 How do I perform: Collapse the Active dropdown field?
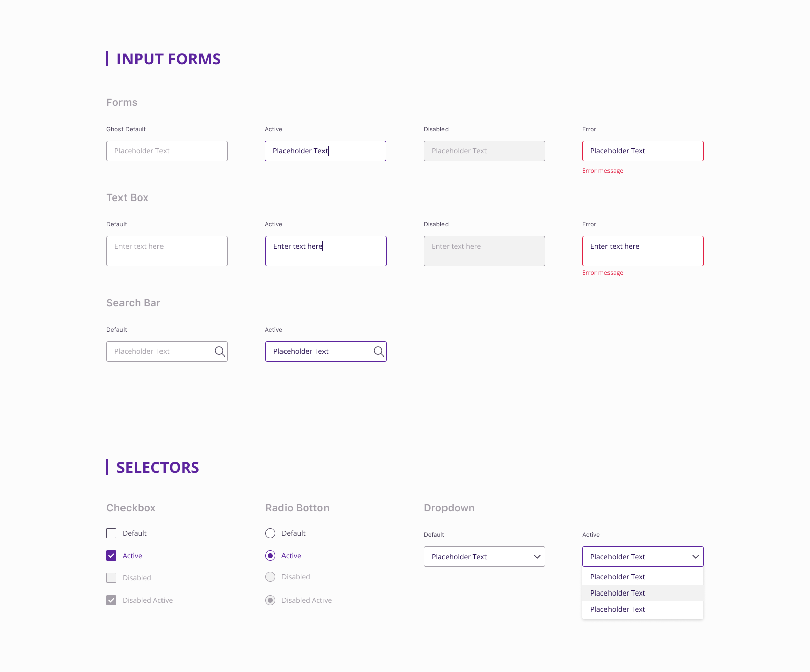click(x=643, y=557)
